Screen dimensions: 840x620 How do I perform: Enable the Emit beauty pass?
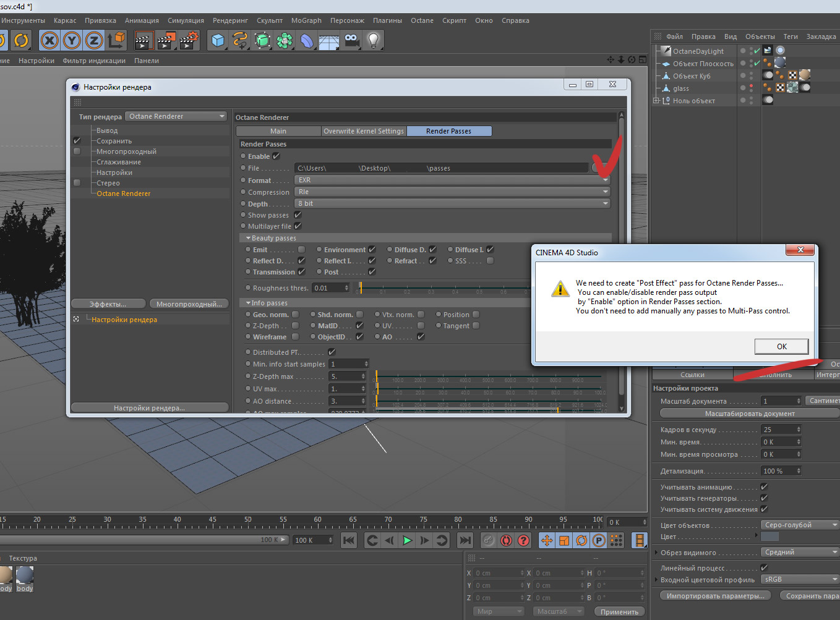(x=301, y=250)
